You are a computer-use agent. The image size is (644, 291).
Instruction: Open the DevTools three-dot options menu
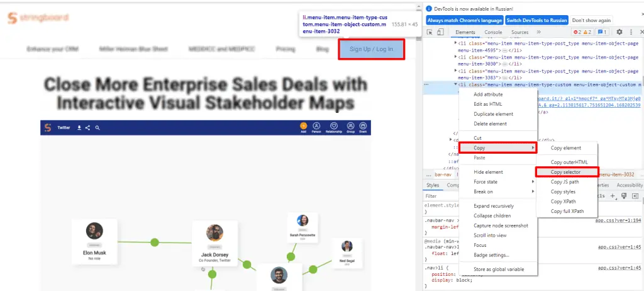pyautogui.click(x=631, y=32)
